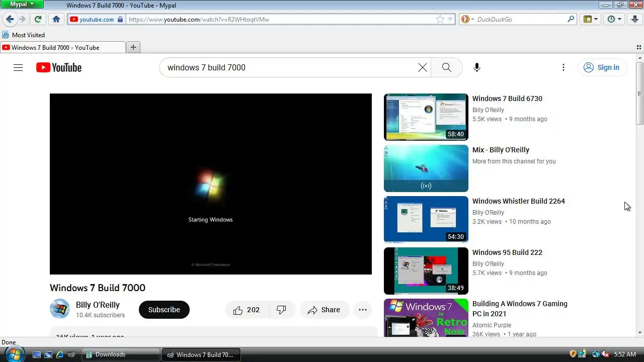Click the network tray icon

596,354
